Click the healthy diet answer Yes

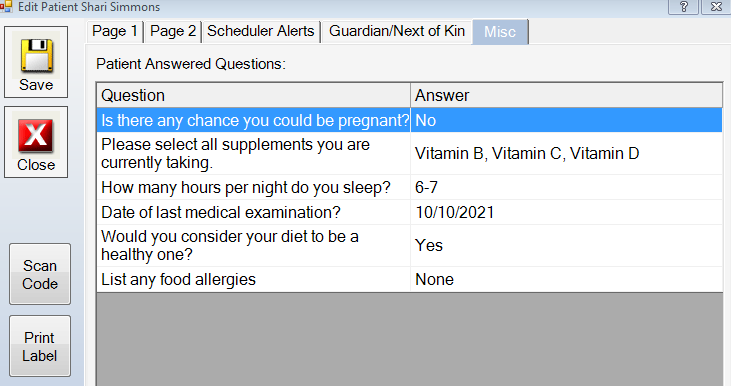pyautogui.click(x=429, y=246)
